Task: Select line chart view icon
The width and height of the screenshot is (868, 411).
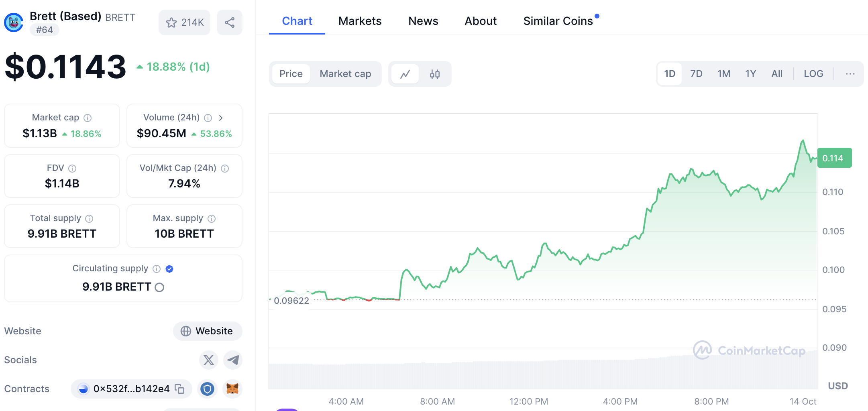Action: pyautogui.click(x=405, y=74)
